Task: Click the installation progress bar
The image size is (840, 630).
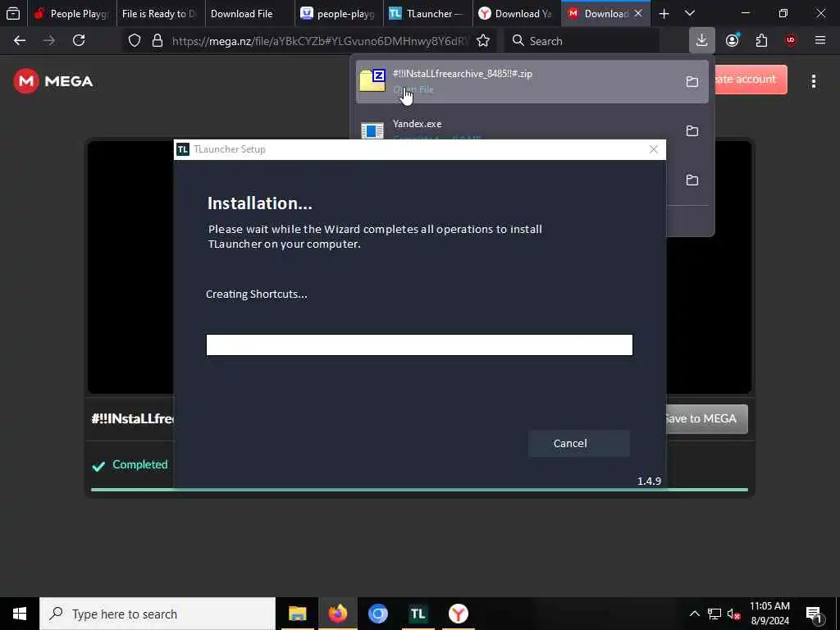Action: 419,345
